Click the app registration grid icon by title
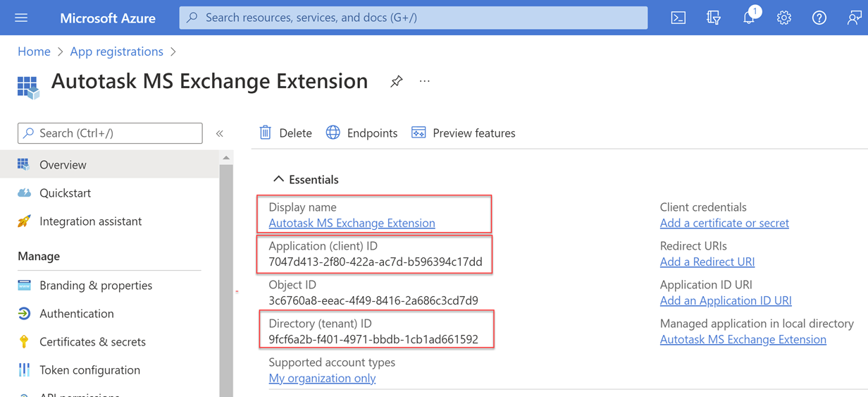The image size is (868, 397). (28, 87)
